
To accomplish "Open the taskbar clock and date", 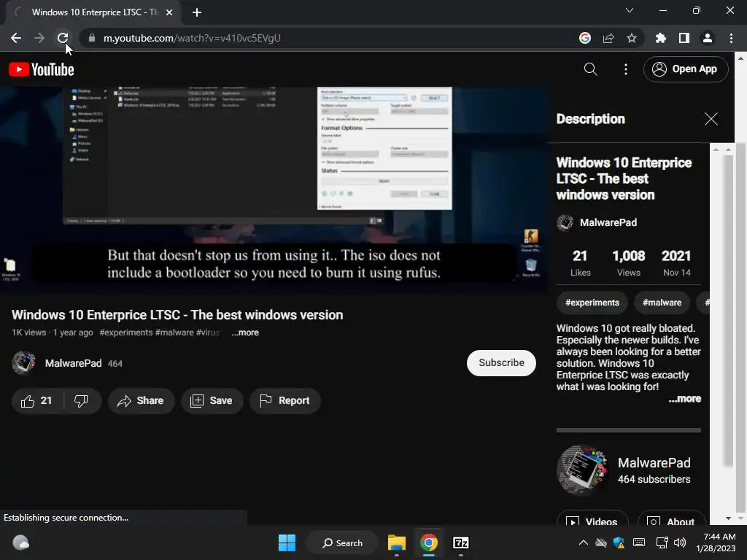I will coord(716,542).
